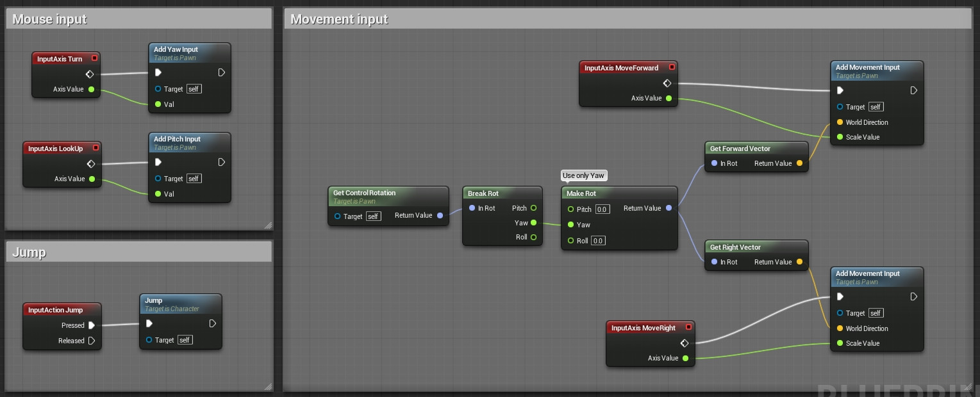980x397 pixels.
Task: Click Scale Value pin wired to MoveRight Axis Value
Action: pos(840,343)
